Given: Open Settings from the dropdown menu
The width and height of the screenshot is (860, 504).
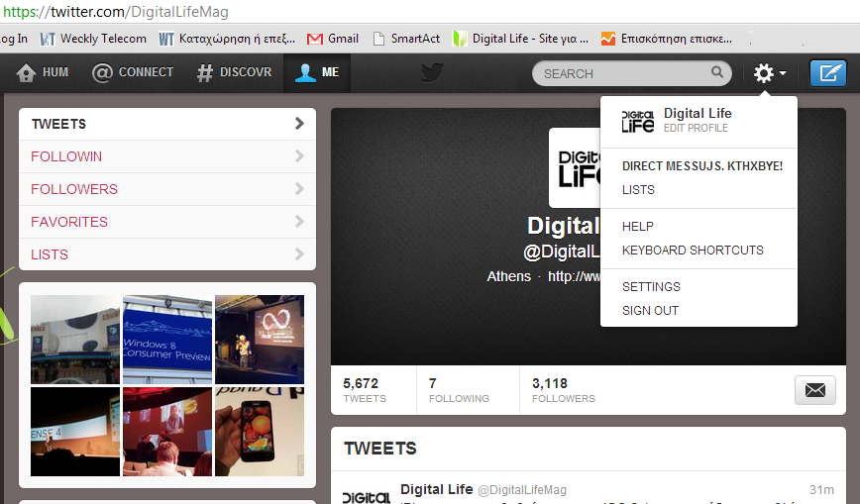Looking at the screenshot, I should pos(651,287).
